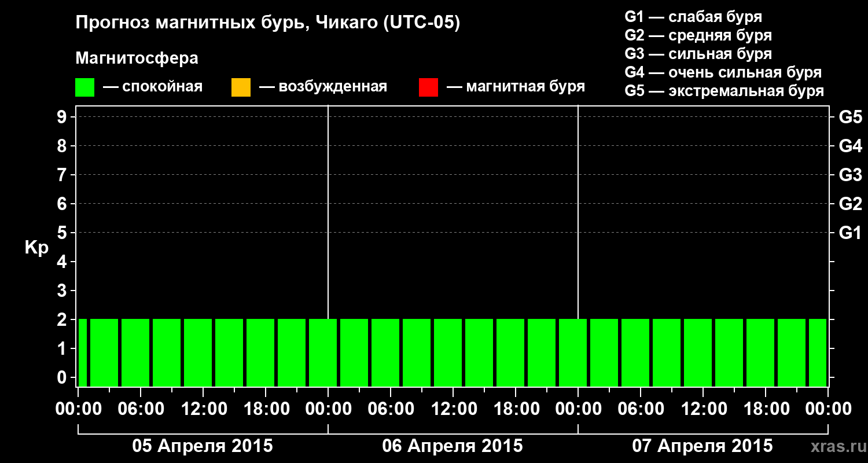Viewport: 868px width, 463px height.
Task: Click the 18:00 time label above 05 Апреля
Action: tap(266, 409)
